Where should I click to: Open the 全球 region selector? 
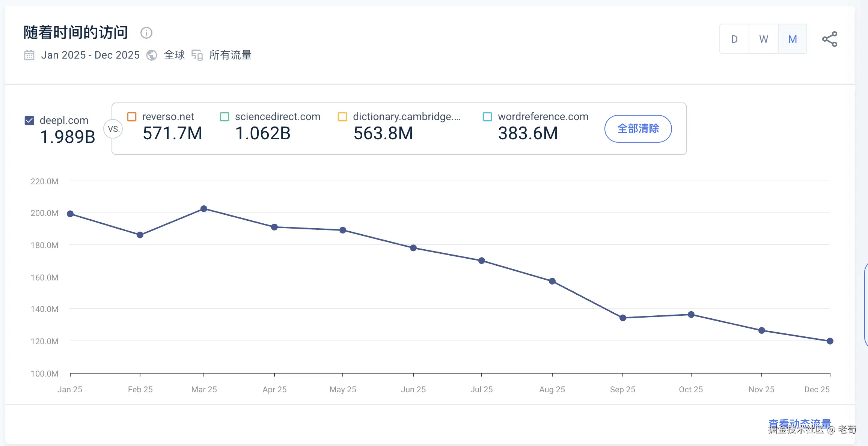click(x=174, y=55)
